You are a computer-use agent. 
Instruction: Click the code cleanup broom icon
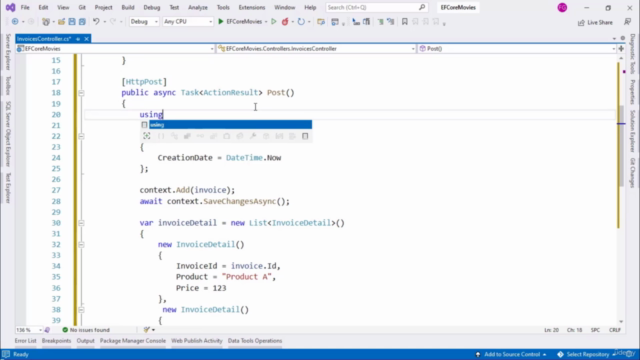147,330
